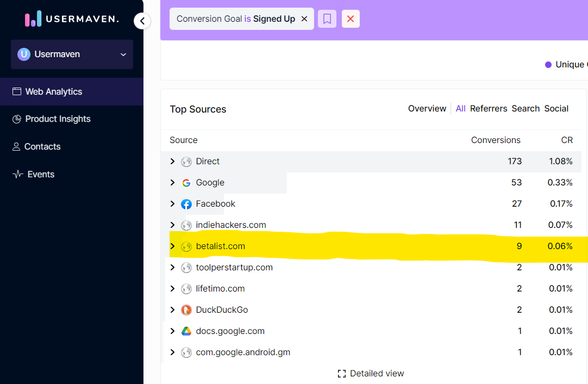The width and height of the screenshot is (588, 384).
Task: Click the betalist.com globe icon
Action: [186, 246]
